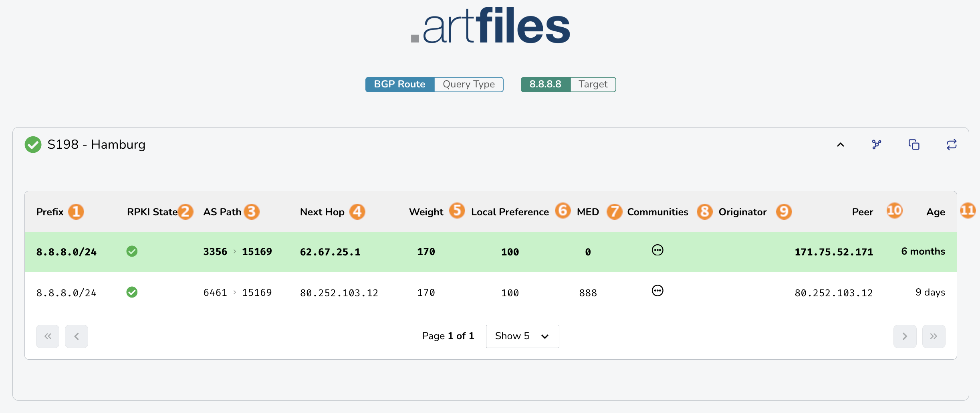The height and width of the screenshot is (413, 980).
Task: Copy the Hamburg results to clipboard
Action: (914, 144)
